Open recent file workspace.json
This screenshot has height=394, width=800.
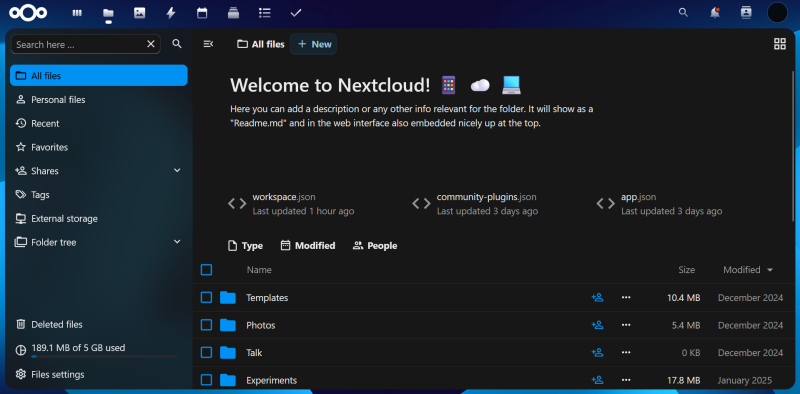pyautogui.click(x=291, y=204)
